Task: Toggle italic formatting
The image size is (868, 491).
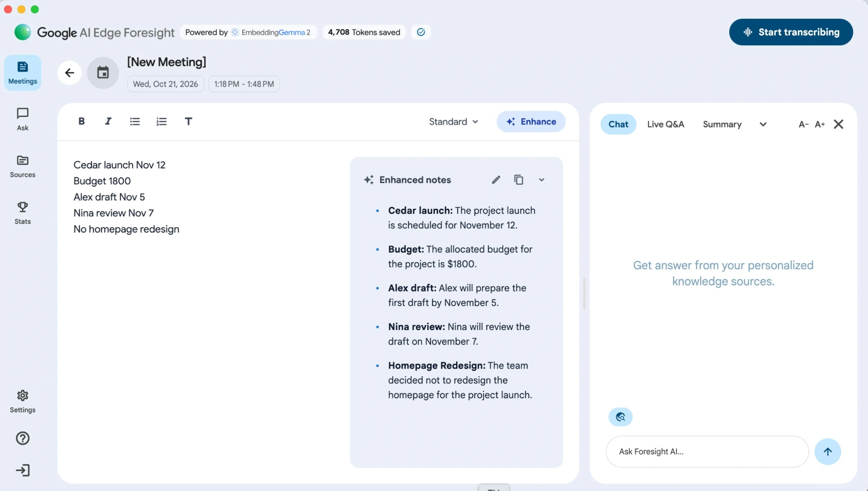Action: click(x=108, y=121)
